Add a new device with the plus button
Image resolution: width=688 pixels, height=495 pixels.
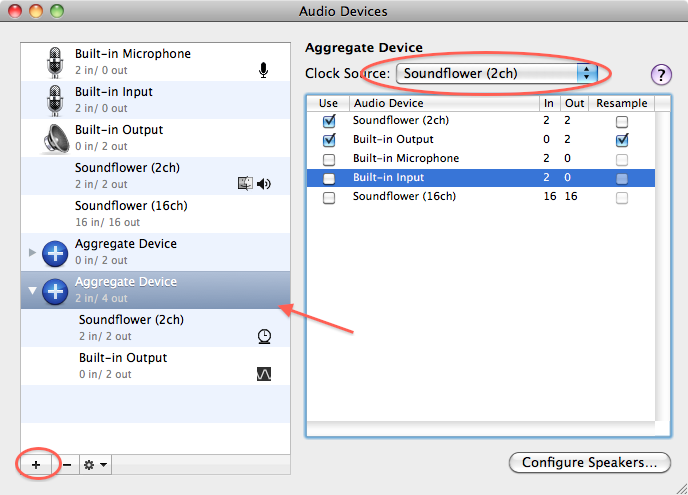36,465
